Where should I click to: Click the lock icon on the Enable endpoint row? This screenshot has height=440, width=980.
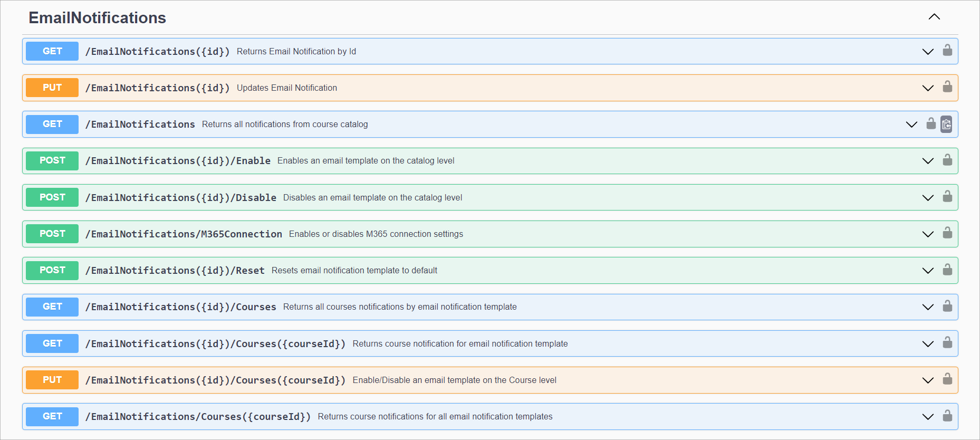(x=947, y=160)
